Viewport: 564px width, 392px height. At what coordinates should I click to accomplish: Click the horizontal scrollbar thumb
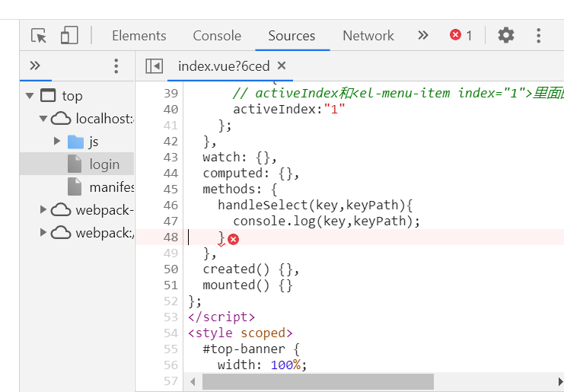(318, 381)
